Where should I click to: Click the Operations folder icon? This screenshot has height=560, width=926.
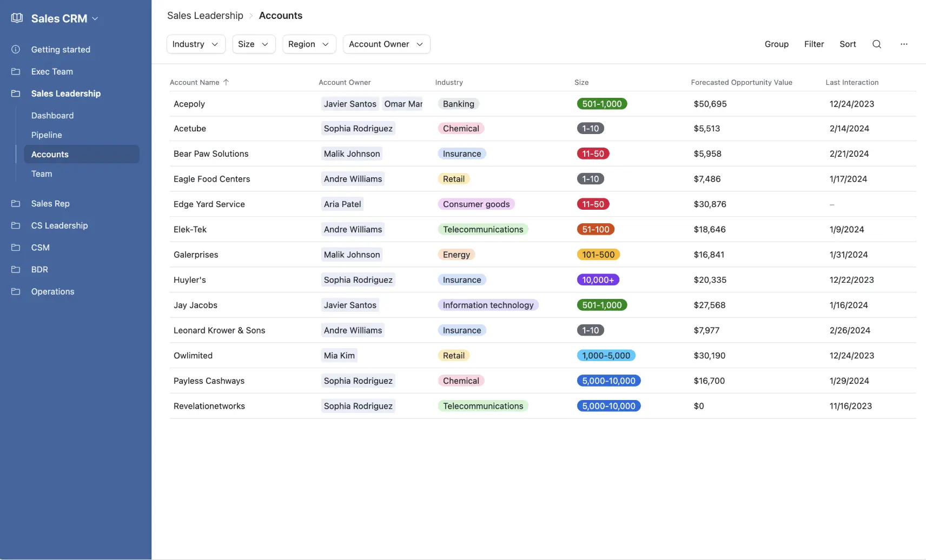point(16,292)
